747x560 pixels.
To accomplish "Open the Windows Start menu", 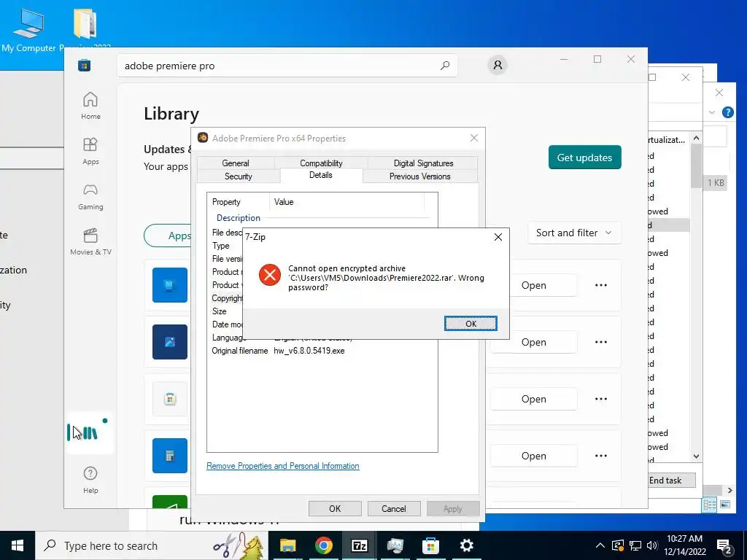I will click(18, 545).
